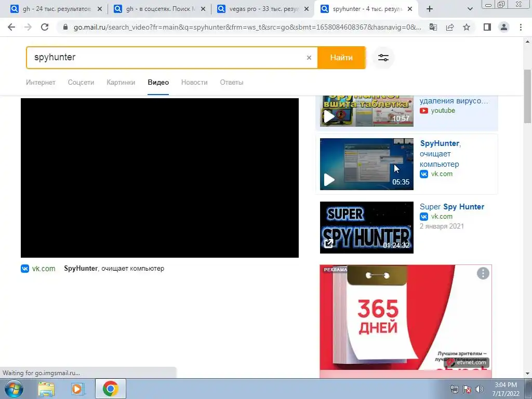
Task: Open 'SpyHunter, очищает компьютер' sidebar title link
Action: pos(440,154)
